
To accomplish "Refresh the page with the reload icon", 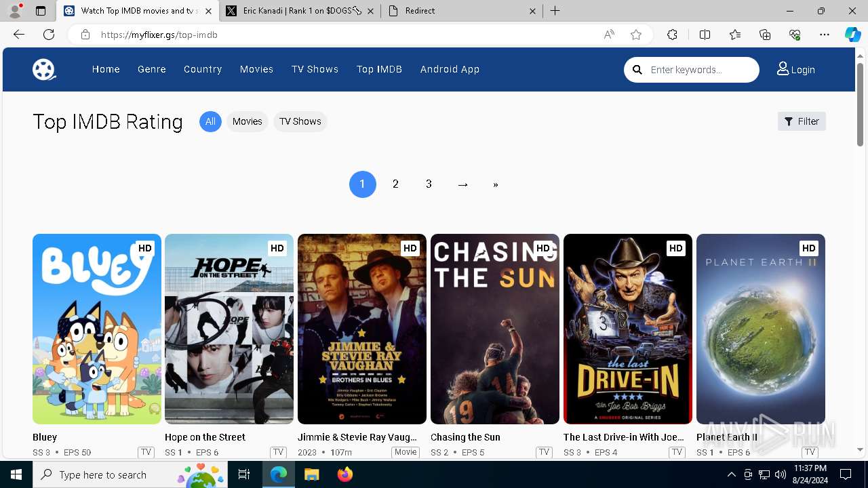I will tap(49, 35).
